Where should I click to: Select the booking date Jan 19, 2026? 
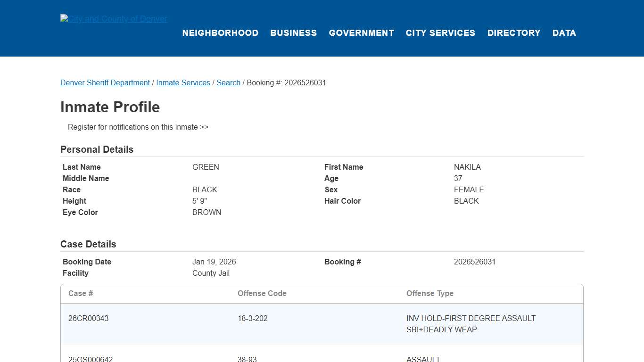point(214,262)
